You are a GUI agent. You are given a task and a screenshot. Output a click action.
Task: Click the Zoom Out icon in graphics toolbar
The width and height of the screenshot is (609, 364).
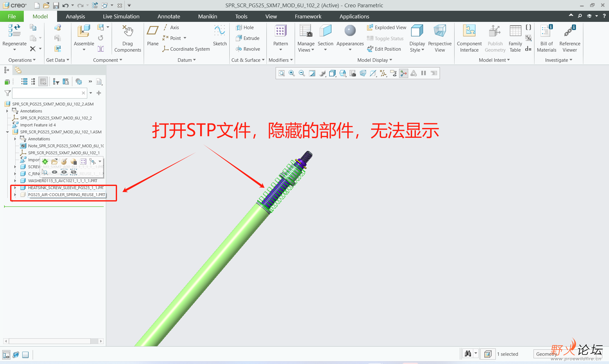coord(302,73)
